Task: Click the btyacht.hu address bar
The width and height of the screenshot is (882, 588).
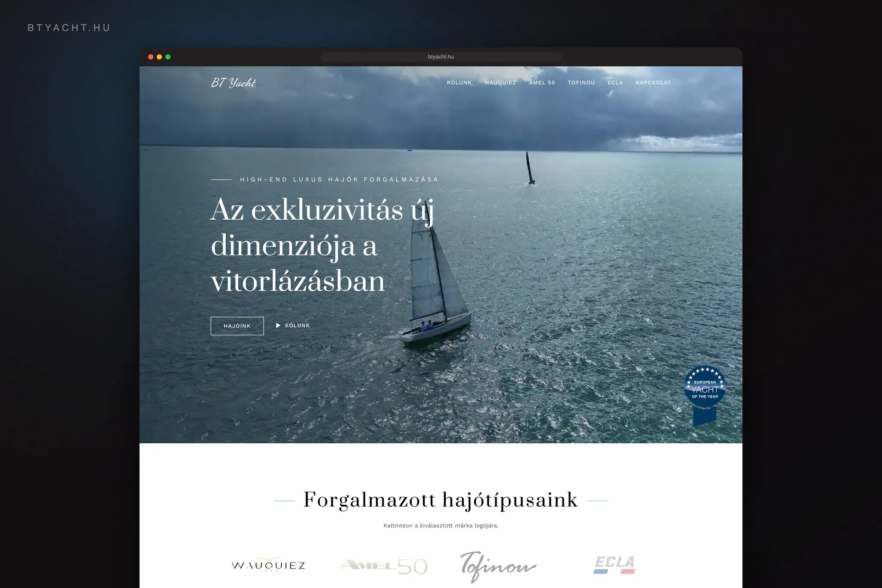Action: pos(441,57)
